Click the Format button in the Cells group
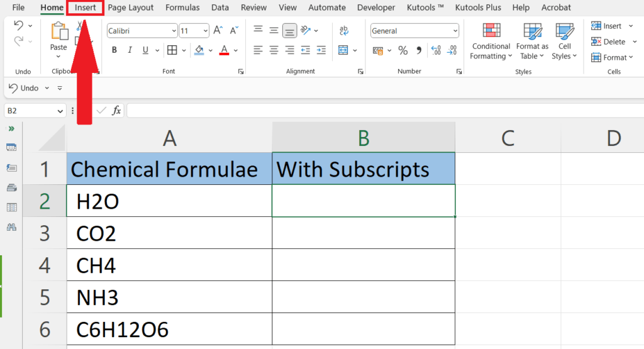The width and height of the screenshot is (644, 349). [x=613, y=57]
